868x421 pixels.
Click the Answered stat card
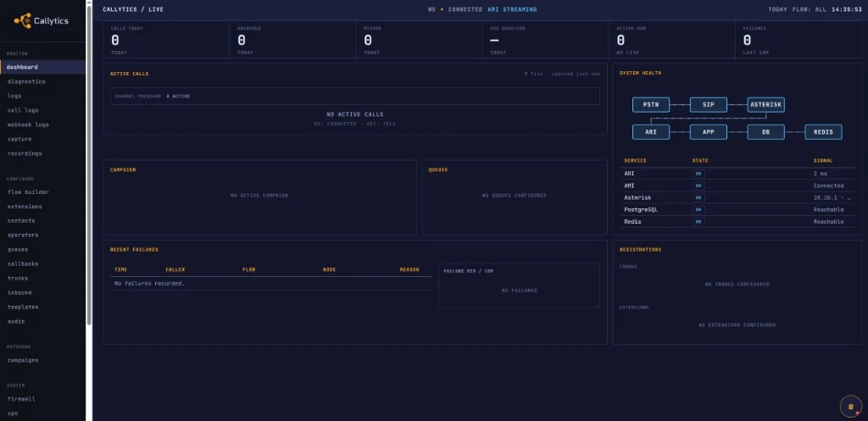click(292, 40)
